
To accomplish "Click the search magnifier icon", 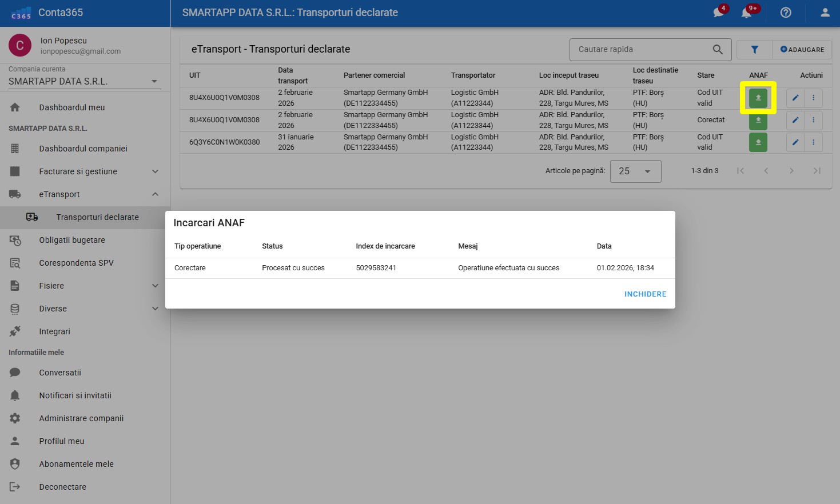I will coord(718,50).
